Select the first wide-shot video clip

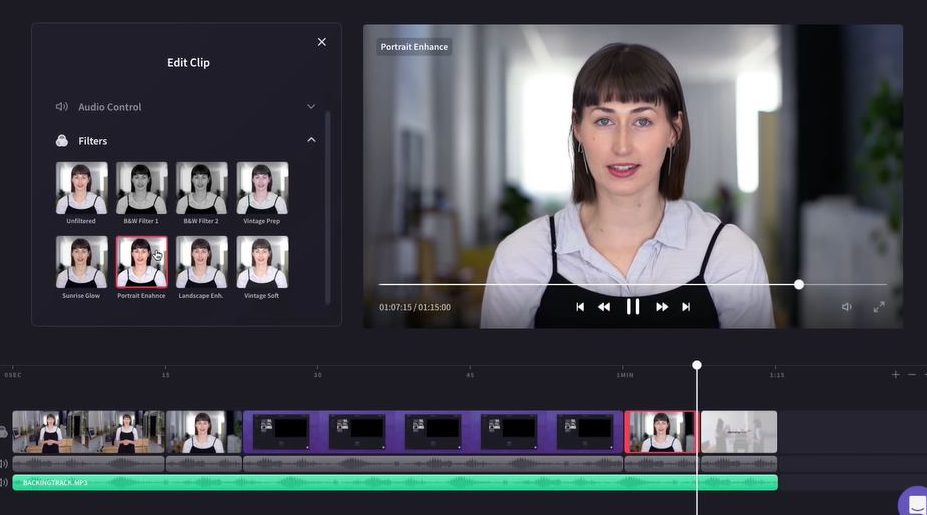88,432
